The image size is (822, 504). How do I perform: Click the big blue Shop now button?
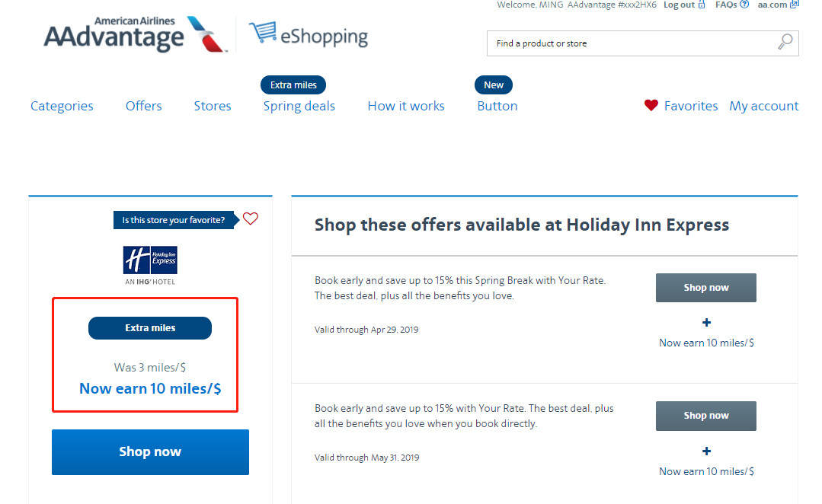pyautogui.click(x=150, y=452)
